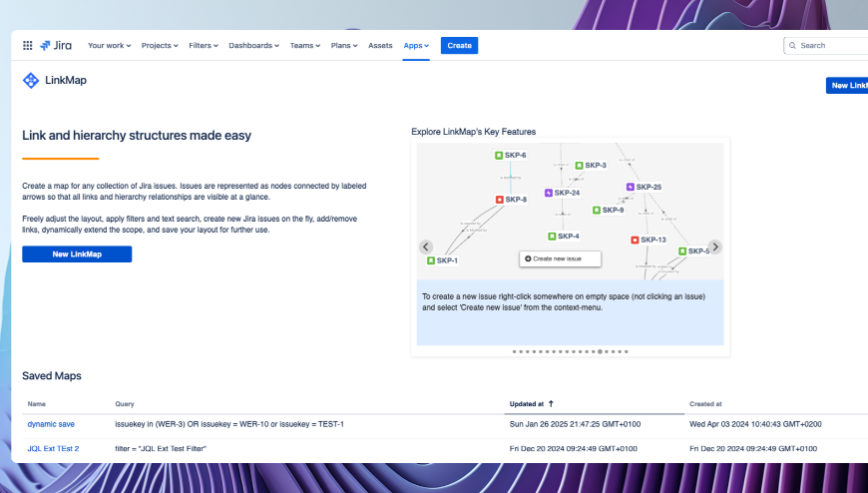
Task: Expand the Projects dropdown
Action: (x=160, y=46)
